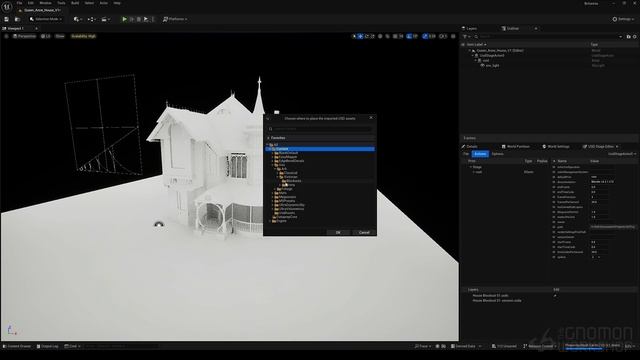
Task: Click the viewport layout maximize icon
Action: pyautogui.click(x=453, y=36)
